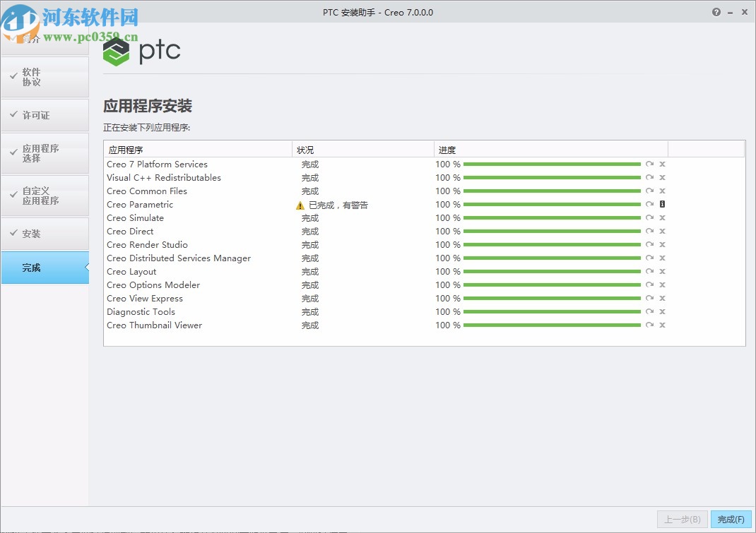756x533 pixels.
Task: Click the warning icon beside Creo Parametric
Action: click(299, 205)
